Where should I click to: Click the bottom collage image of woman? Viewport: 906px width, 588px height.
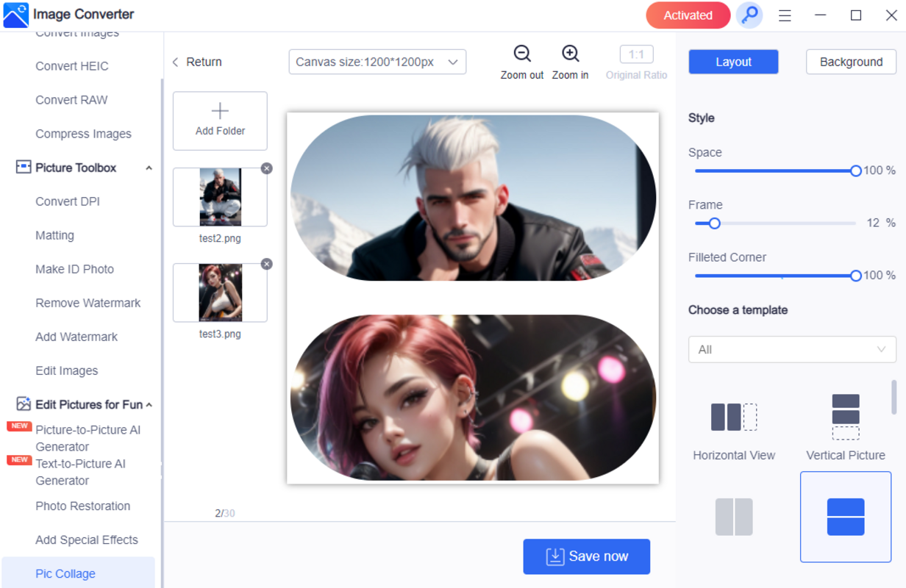[x=473, y=398]
